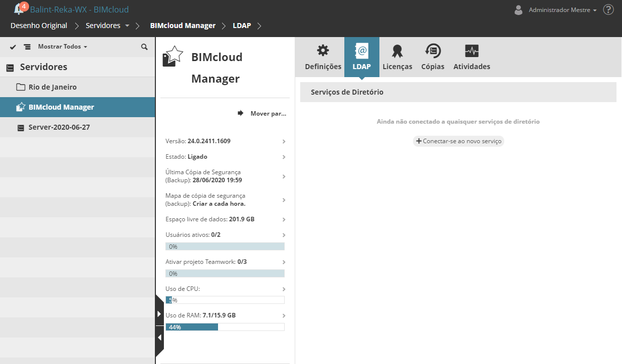Screen dimensions: 622x364
Task: Click the LDAP breadcrumb item
Action: pos(242,26)
